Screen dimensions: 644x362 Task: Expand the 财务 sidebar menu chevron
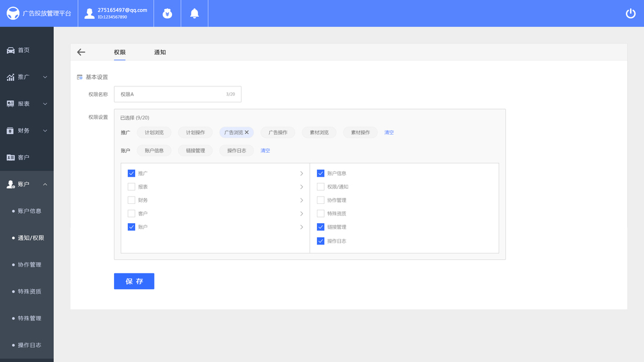(x=45, y=130)
